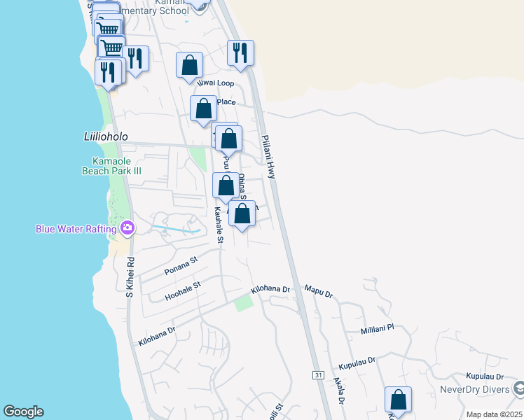Click the Hoohale St label
524x420 pixels.
click(x=183, y=290)
